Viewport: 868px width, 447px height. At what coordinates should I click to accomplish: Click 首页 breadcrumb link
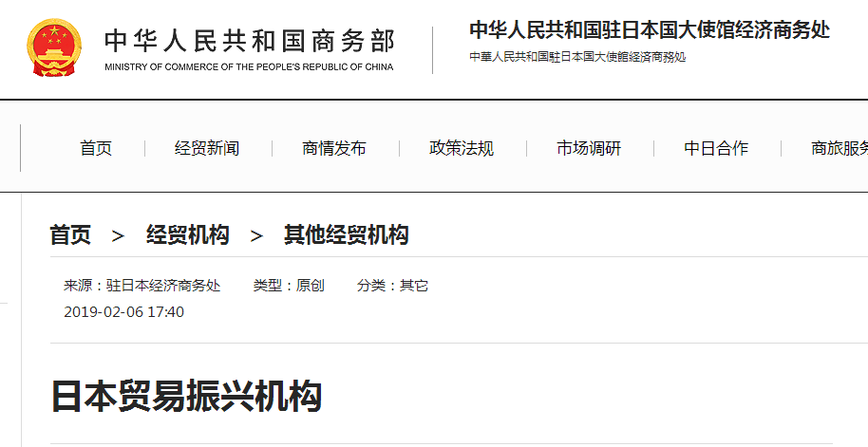(70, 235)
